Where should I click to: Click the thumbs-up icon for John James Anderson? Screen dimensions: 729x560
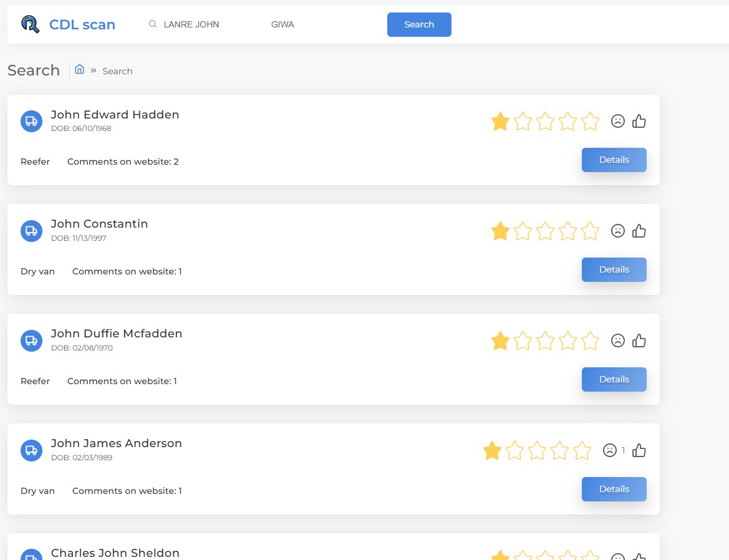pyautogui.click(x=639, y=450)
